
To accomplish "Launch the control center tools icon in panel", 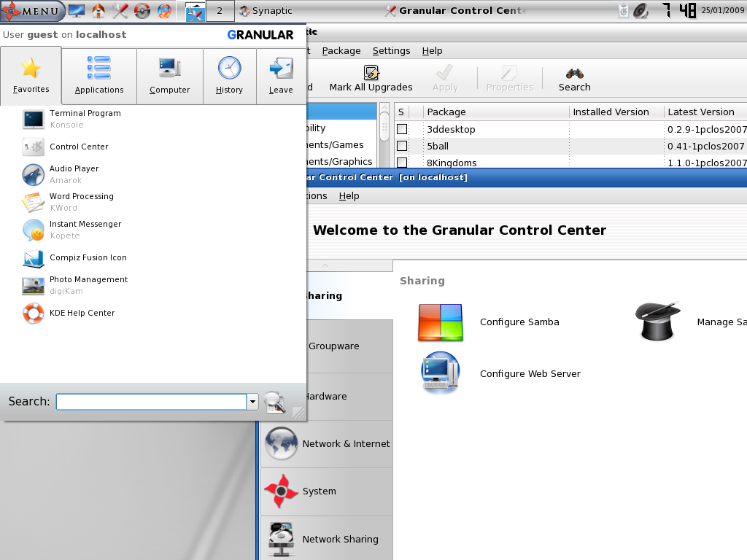I will coord(120,10).
